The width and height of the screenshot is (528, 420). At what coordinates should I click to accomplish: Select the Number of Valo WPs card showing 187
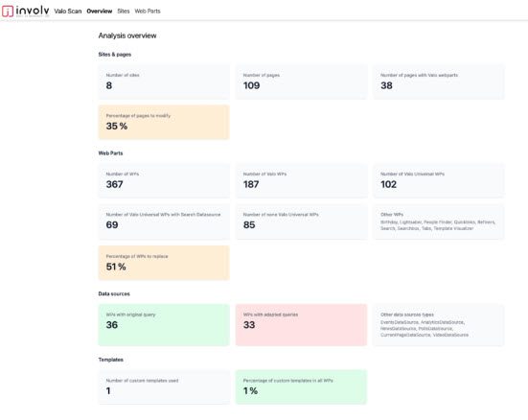[x=302, y=180]
